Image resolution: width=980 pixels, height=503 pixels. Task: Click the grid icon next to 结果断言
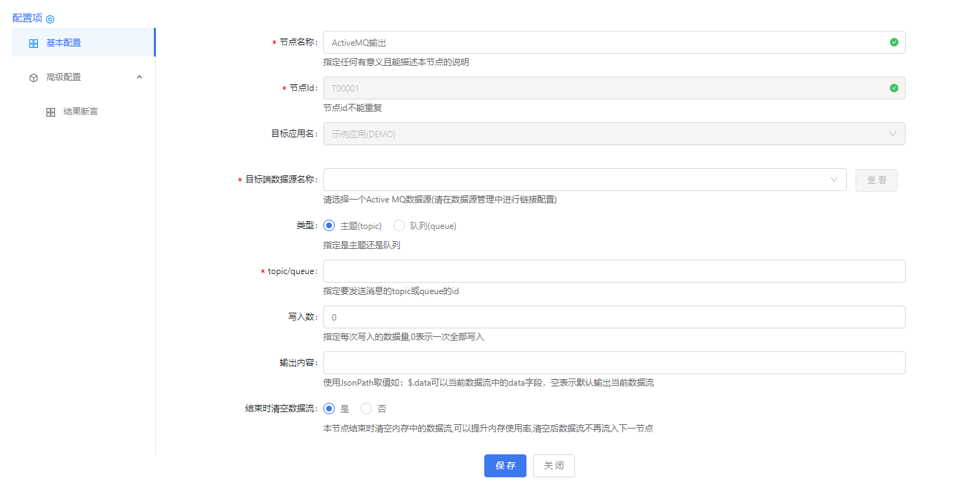tap(51, 112)
